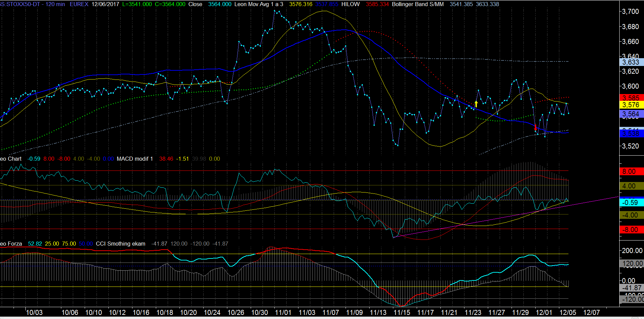
Task: Click the 3,633 Bollinger price tag on axis
Action: [x=631, y=62]
